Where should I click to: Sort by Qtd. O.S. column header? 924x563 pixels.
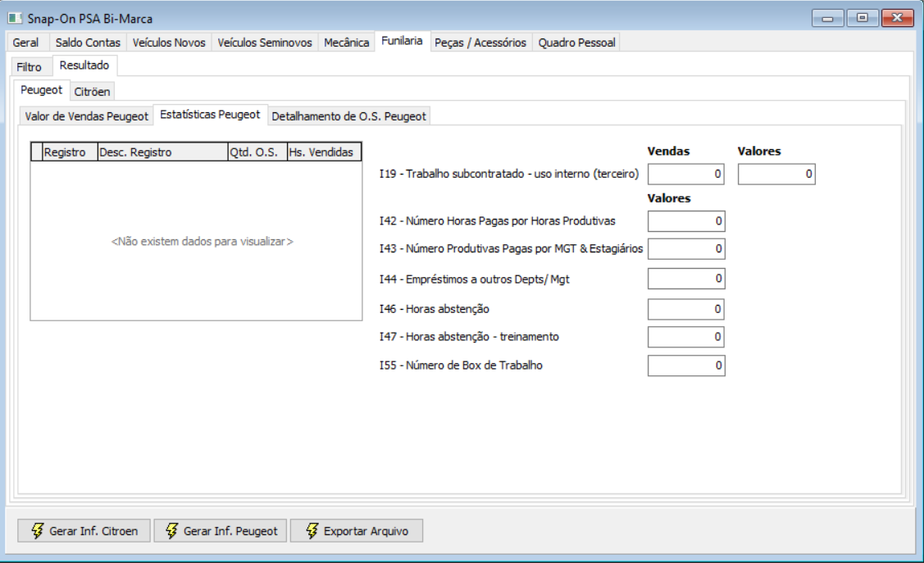pyautogui.click(x=257, y=152)
